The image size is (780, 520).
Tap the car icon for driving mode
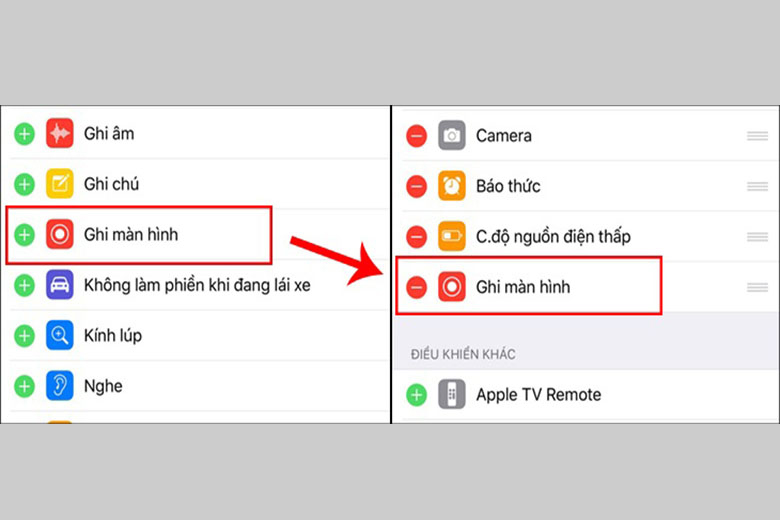(x=60, y=286)
